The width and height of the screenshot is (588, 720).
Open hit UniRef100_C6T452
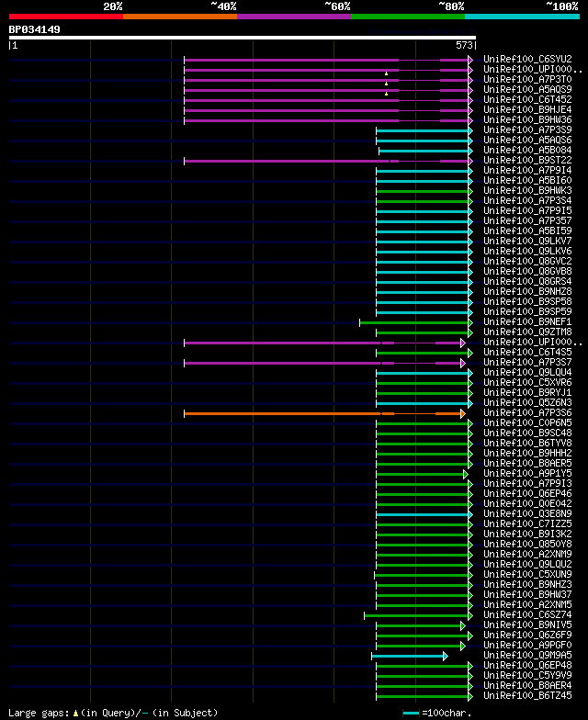coord(527,99)
